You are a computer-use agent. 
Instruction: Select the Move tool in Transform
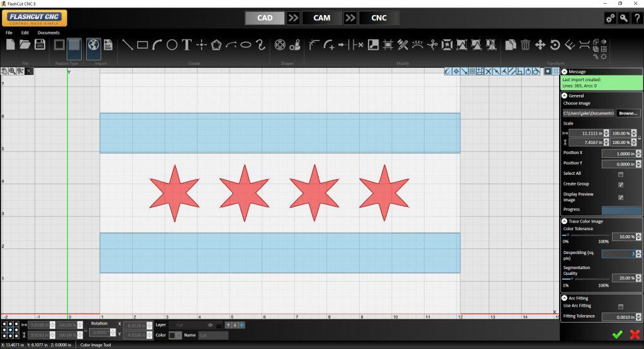point(540,45)
